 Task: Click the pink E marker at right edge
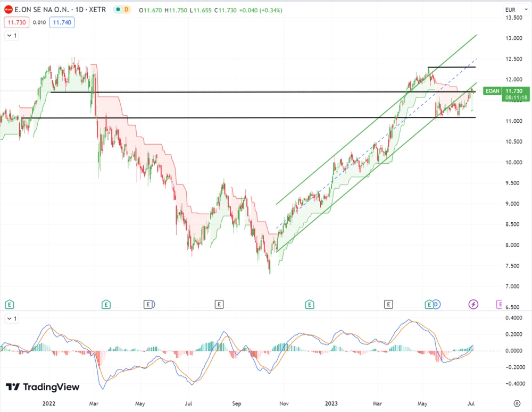(x=500, y=304)
